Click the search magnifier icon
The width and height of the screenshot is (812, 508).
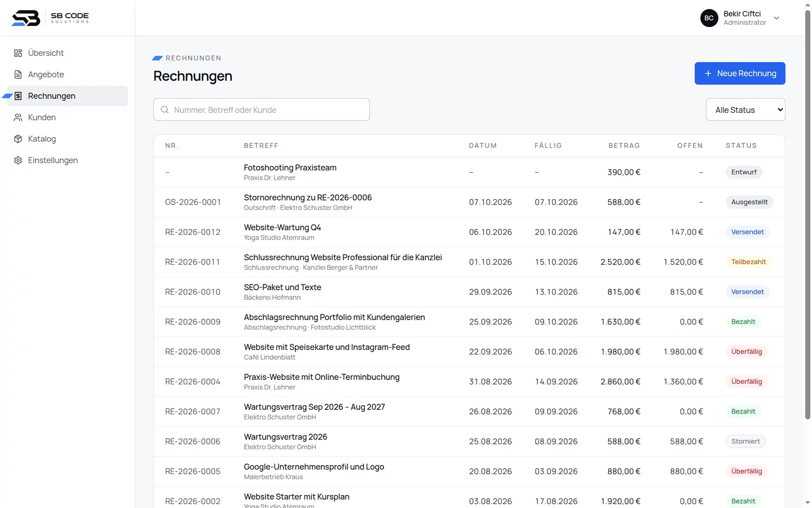coord(165,110)
